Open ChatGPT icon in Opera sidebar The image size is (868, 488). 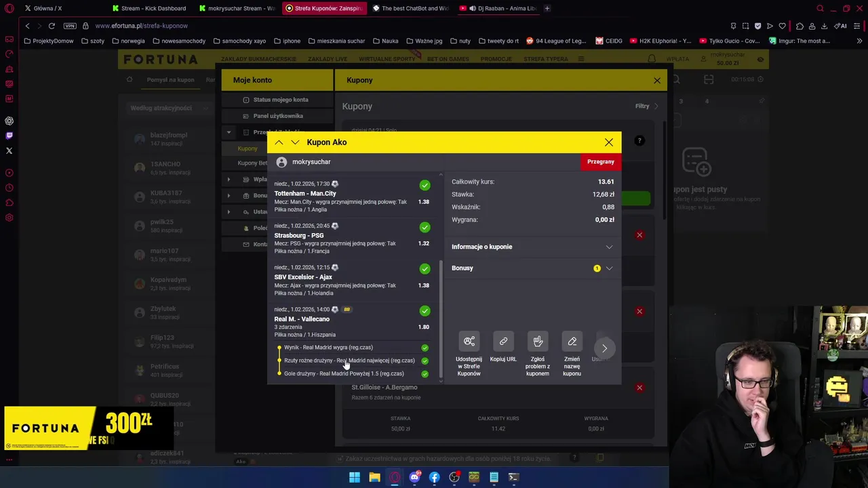pyautogui.click(x=9, y=121)
